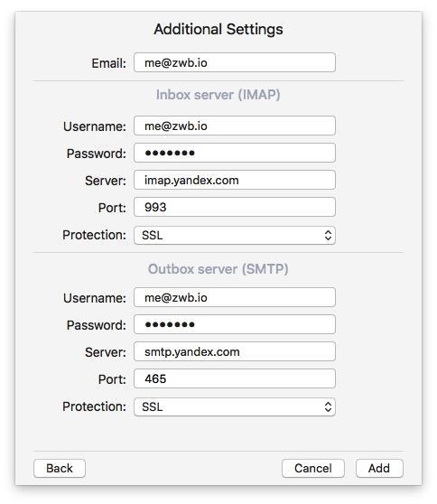Open the SMTP Protection dropdown
Screen dimensions: 437x504
235,407
